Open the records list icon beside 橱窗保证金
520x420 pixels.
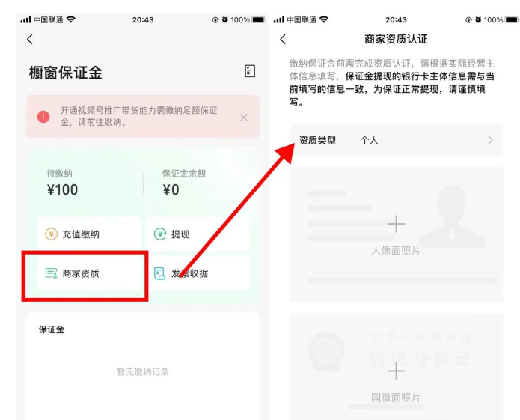pos(250,71)
